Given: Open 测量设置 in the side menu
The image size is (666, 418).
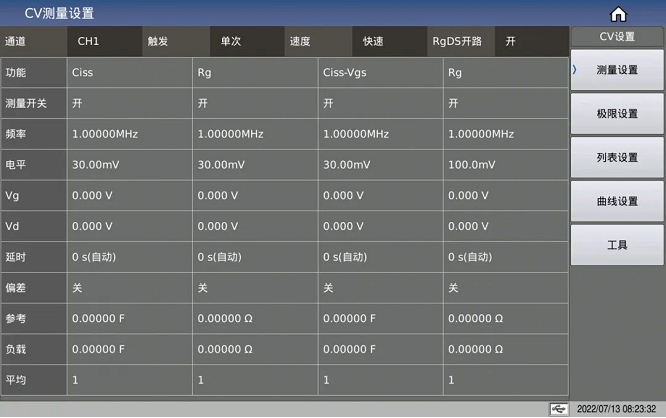Looking at the screenshot, I should tap(617, 70).
